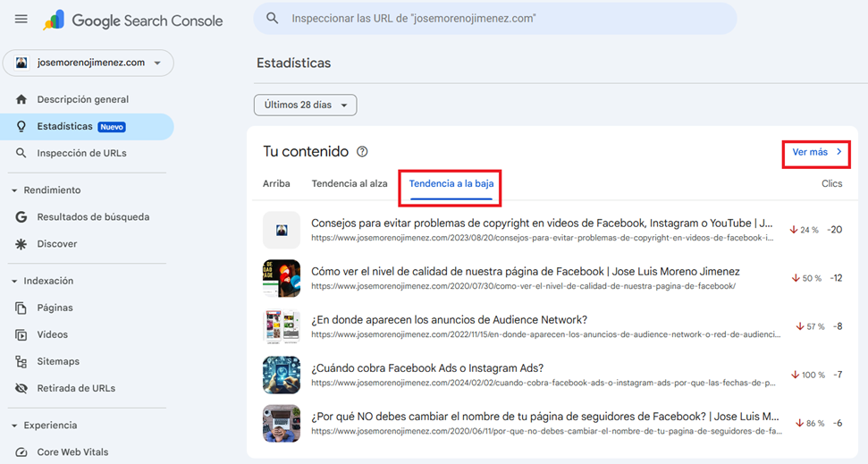Screen dimensions: 868x464
Task: Click the Descripción general home icon
Action: tap(21, 99)
